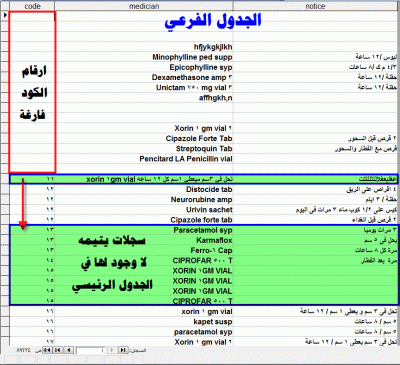Click the Cipazole forte tab lowercase cell
Screen dimensions: 400x365
point(144,220)
